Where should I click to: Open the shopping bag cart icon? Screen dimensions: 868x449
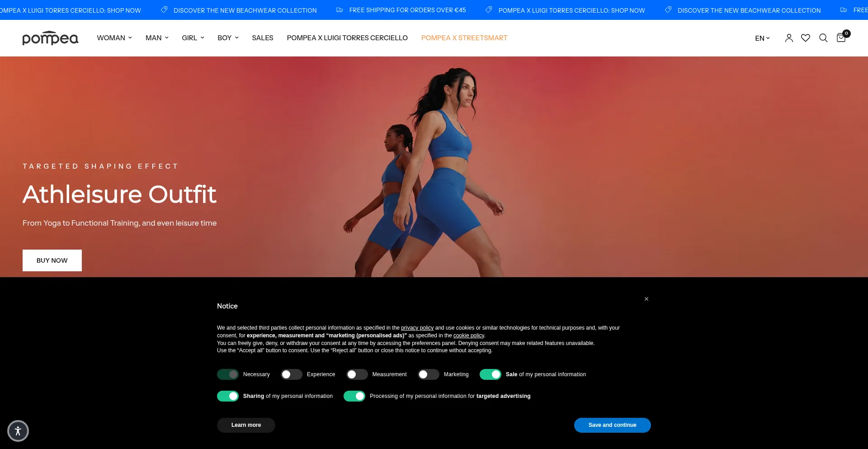841,37
